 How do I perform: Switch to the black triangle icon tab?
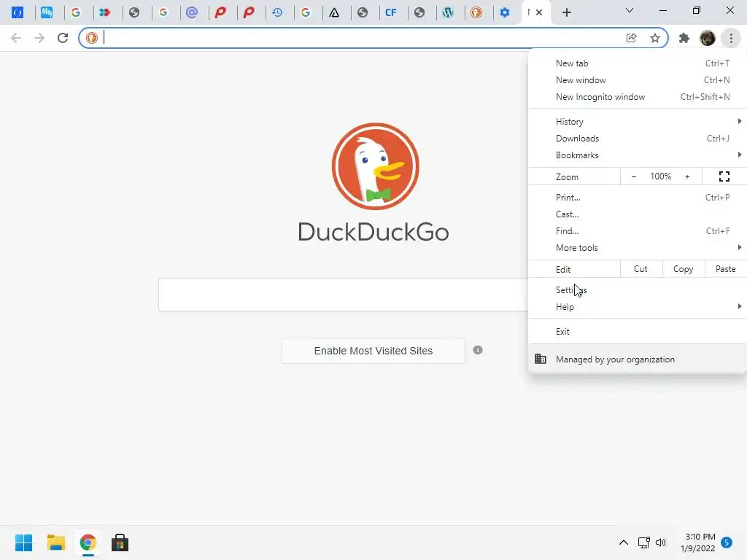[x=334, y=12]
